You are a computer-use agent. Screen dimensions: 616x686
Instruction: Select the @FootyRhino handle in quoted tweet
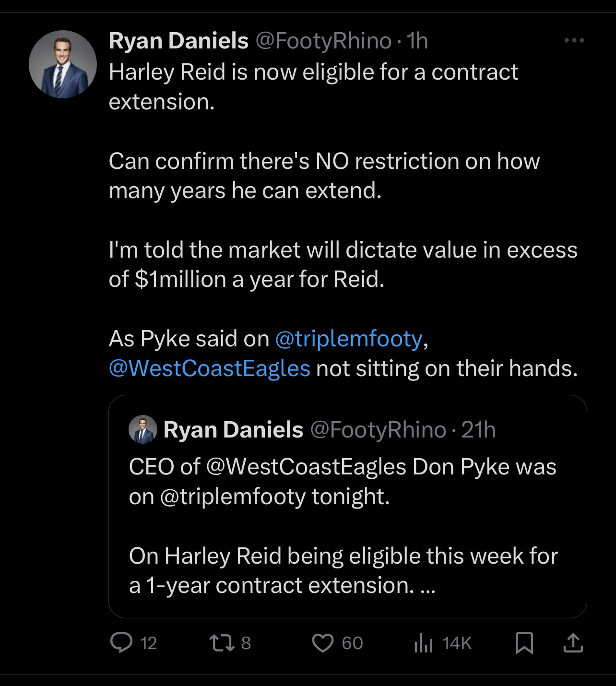click(x=379, y=430)
